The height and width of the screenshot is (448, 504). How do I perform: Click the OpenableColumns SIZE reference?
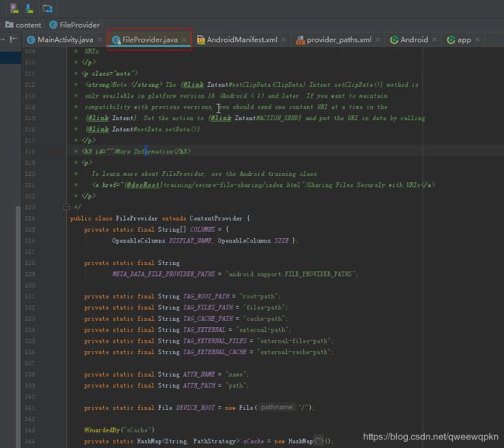(253, 241)
